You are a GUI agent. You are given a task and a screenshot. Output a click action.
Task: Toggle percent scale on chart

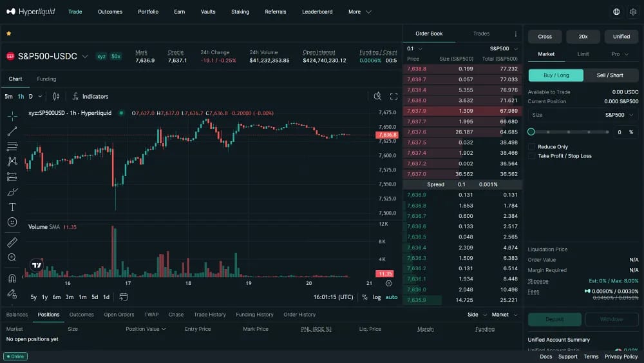pos(365,297)
